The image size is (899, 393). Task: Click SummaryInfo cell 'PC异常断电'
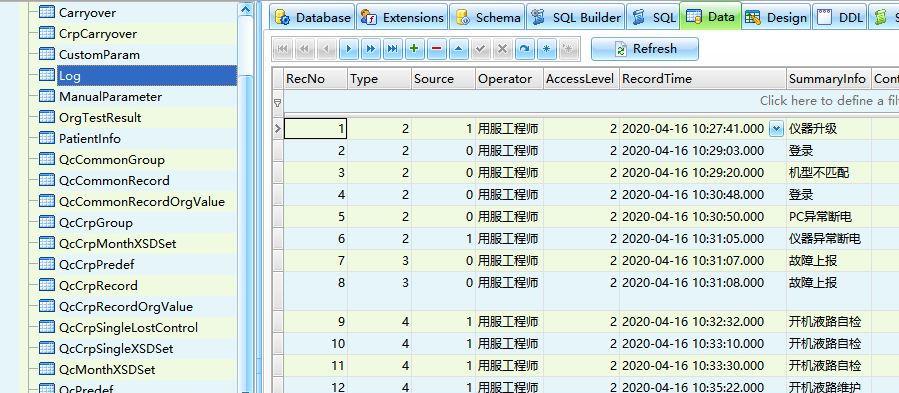click(828, 217)
